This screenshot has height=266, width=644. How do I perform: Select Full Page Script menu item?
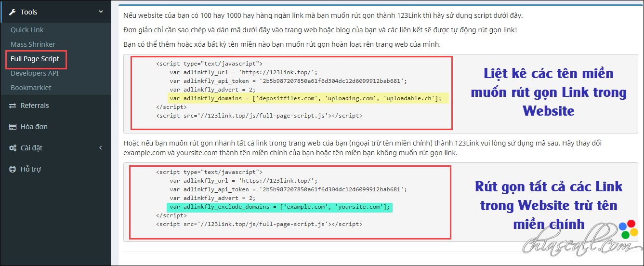(35, 59)
